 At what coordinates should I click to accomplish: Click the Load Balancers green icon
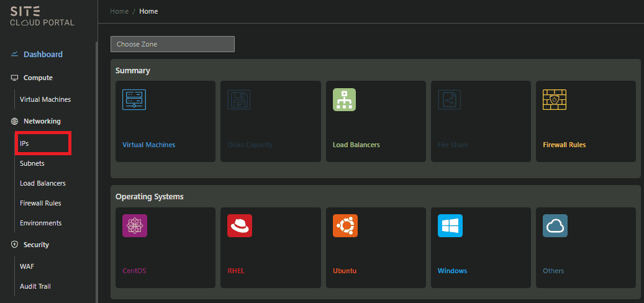tap(344, 100)
